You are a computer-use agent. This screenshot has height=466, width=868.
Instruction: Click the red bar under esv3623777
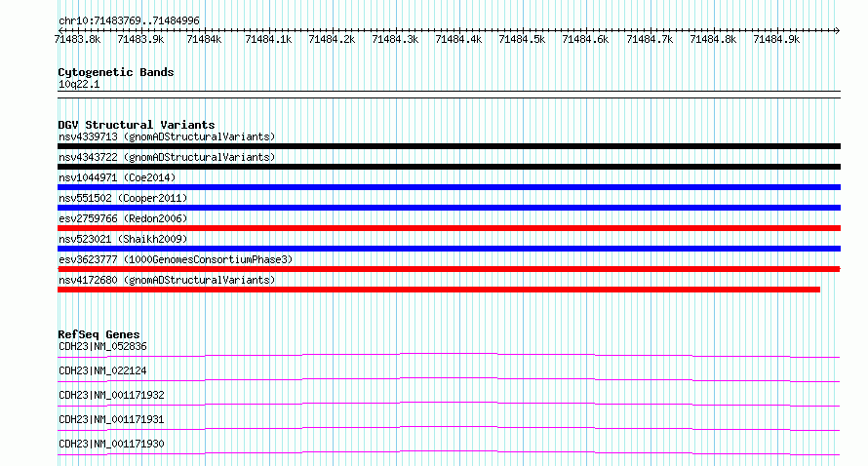[449, 269]
